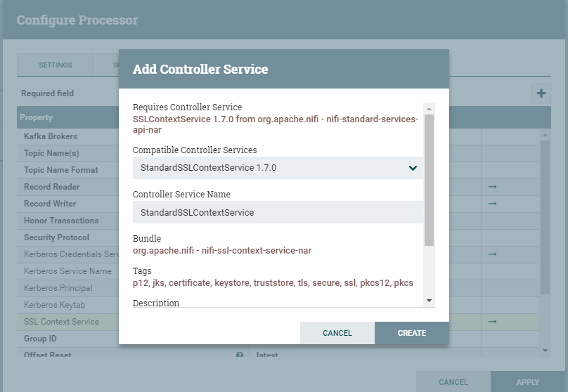
Task: Cancel the Add Controller Service dialog
Action: click(x=337, y=333)
